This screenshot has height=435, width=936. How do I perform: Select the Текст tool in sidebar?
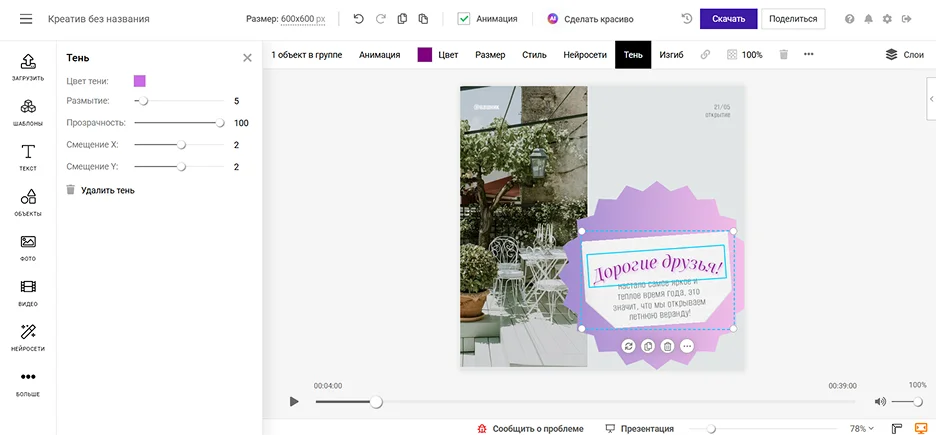[x=28, y=157]
